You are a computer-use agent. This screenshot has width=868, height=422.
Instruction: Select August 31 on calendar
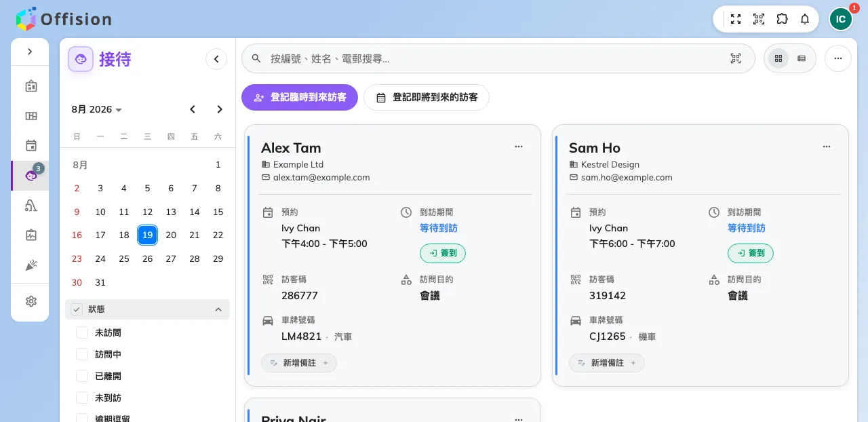pos(100,282)
